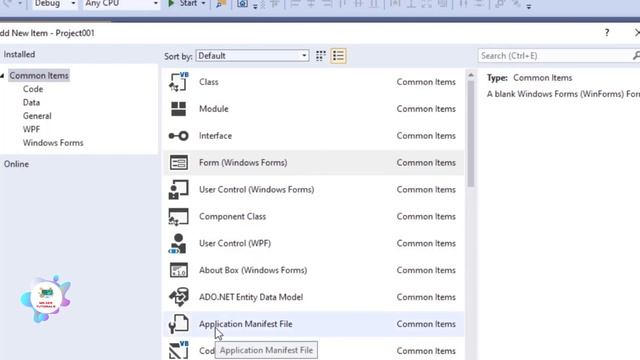This screenshot has width=640, height=360.
Task: Select Common Items in the tree
Action: pyautogui.click(x=39, y=76)
